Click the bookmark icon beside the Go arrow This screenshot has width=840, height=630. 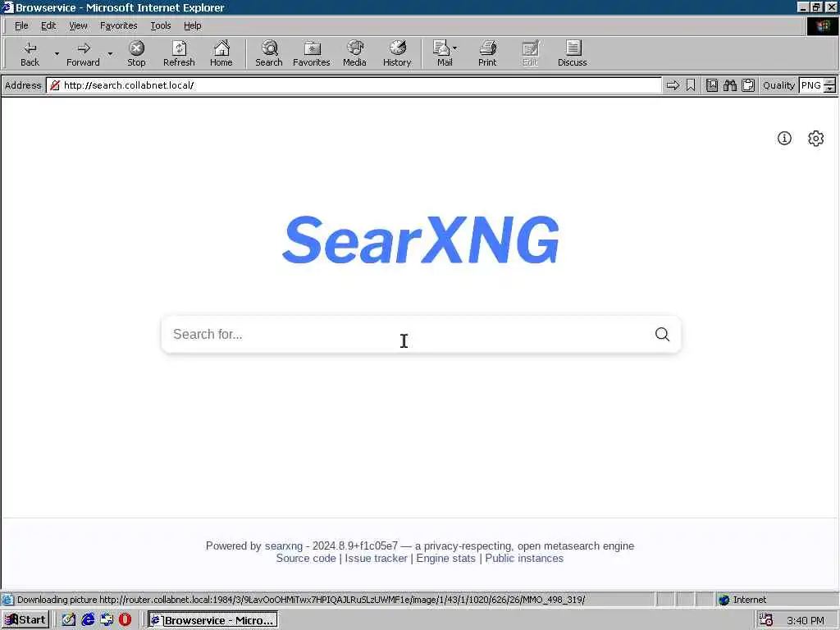coord(691,85)
